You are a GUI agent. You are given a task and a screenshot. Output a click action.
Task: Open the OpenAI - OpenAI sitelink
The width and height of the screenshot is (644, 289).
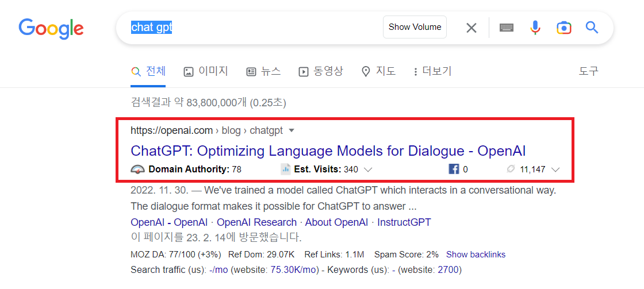[x=169, y=222]
